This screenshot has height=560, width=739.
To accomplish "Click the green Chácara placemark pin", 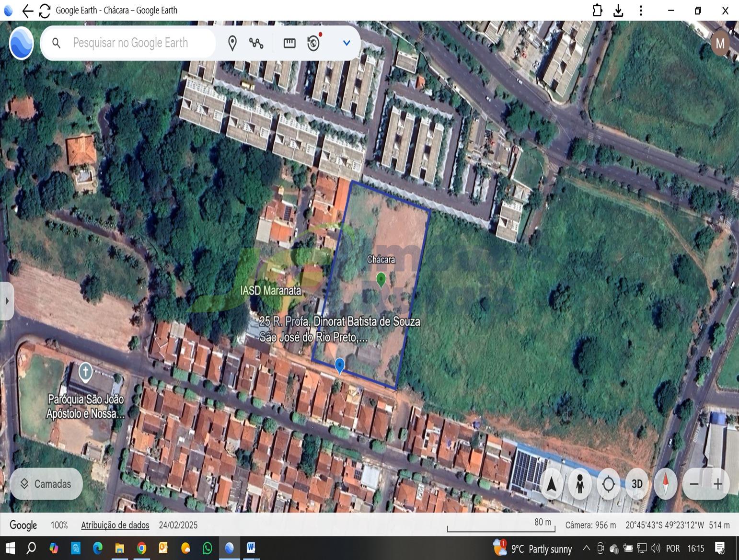I will [381, 279].
